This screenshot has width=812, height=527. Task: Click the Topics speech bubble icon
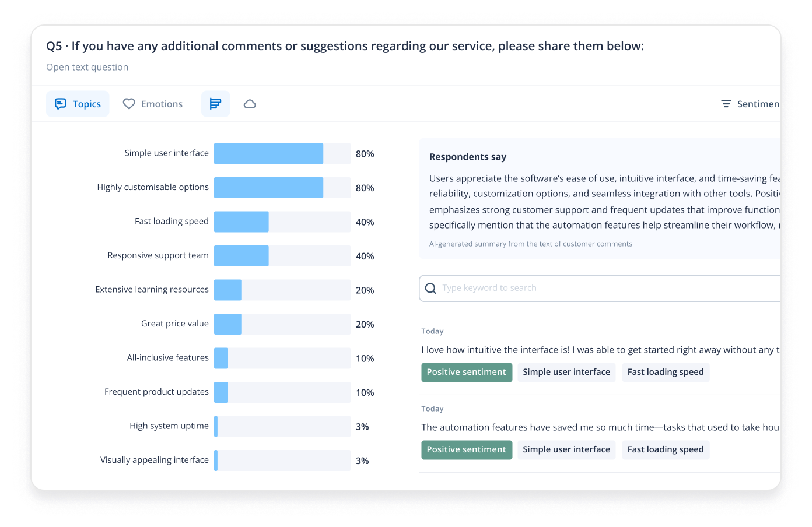tap(60, 104)
